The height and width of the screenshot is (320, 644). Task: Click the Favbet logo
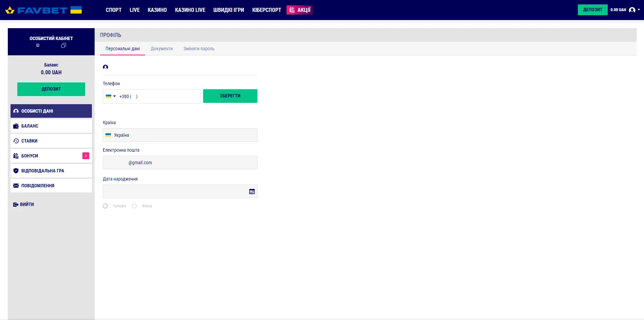[x=36, y=10]
